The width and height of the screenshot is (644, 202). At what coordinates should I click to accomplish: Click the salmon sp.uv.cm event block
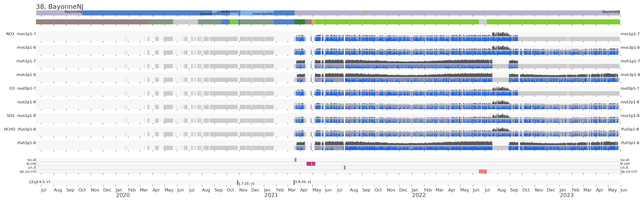click(x=482, y=172)
